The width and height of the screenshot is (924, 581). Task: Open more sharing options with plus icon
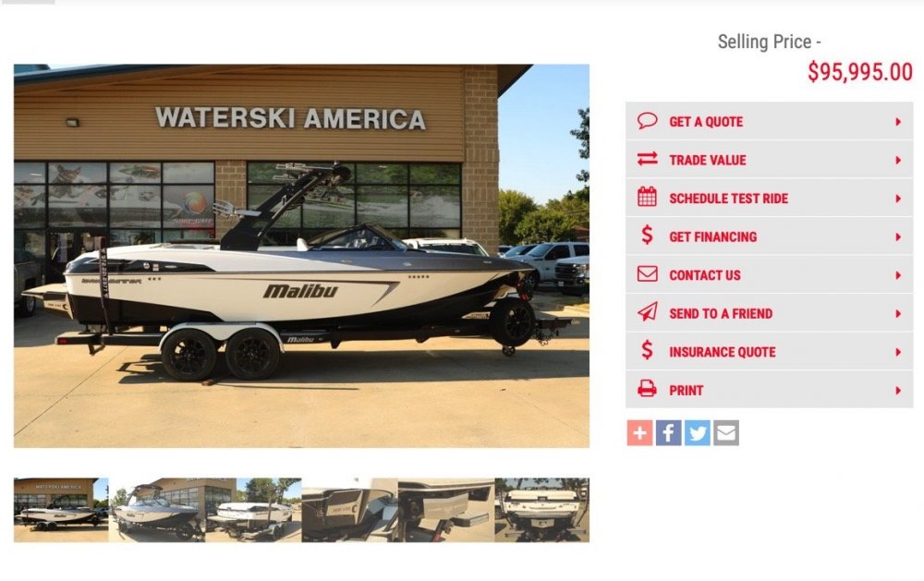click(640, 433)
